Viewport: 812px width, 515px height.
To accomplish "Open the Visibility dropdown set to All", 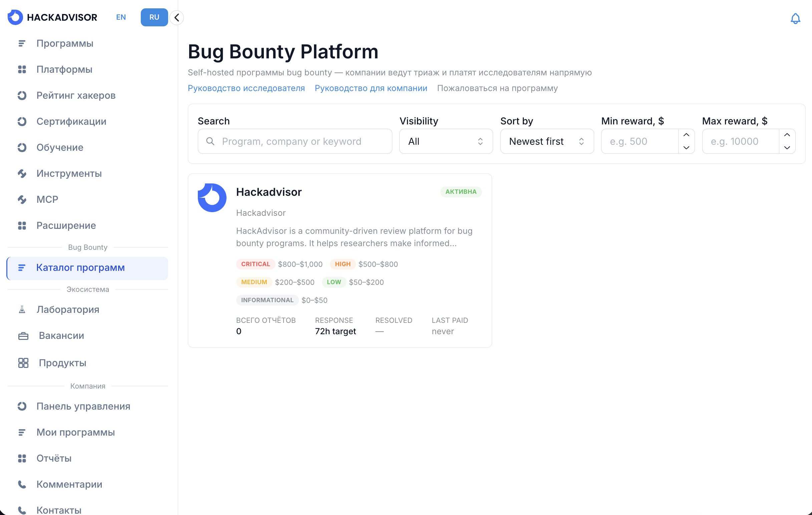I will click(x=446, y=141).
